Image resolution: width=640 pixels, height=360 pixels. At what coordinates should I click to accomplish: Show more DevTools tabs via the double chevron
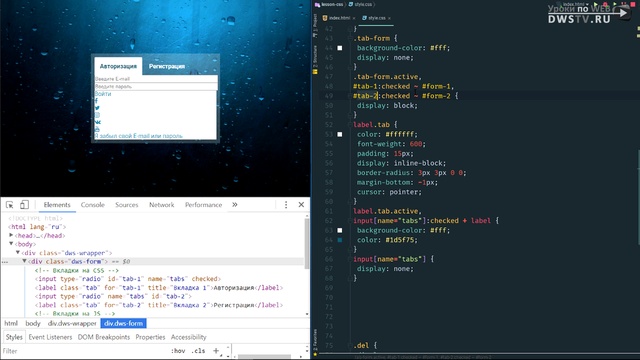pos(235,204)
